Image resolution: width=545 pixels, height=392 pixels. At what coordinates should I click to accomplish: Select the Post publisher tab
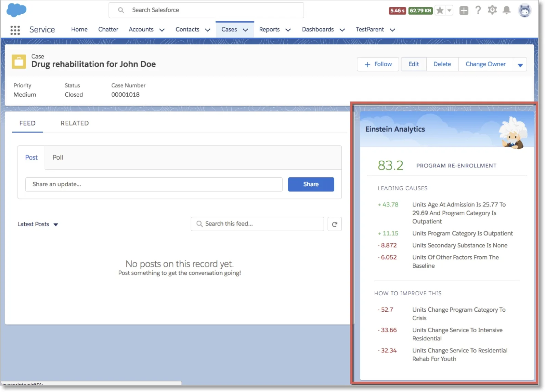click(31, 158)
